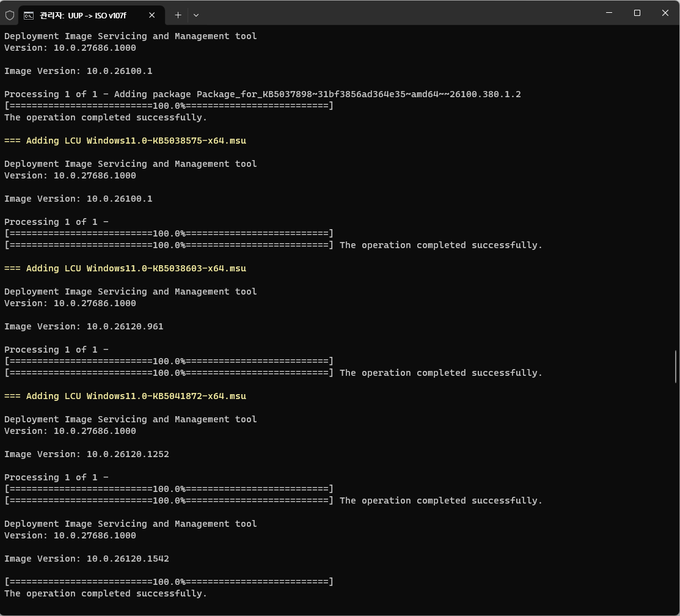Maximize the terminal window
The width and height of the screenshot is (680, 616).
[x=637, y=13]
